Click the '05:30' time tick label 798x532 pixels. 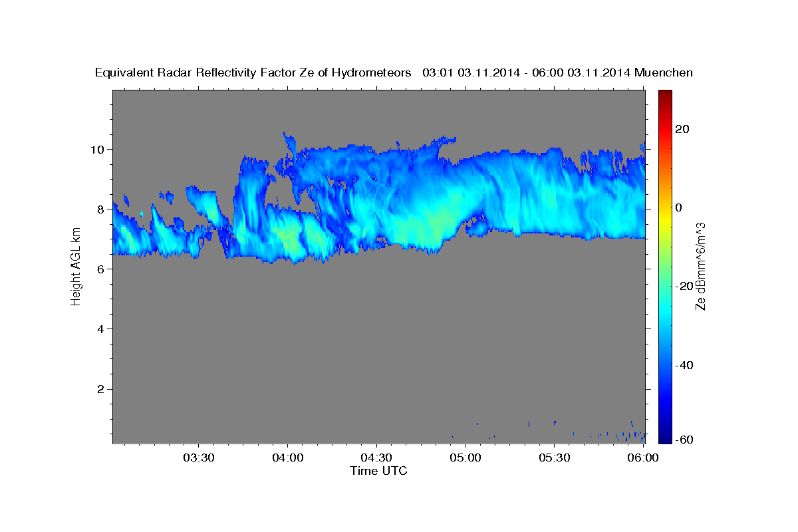pyautogui.click(x=554, y=458)
